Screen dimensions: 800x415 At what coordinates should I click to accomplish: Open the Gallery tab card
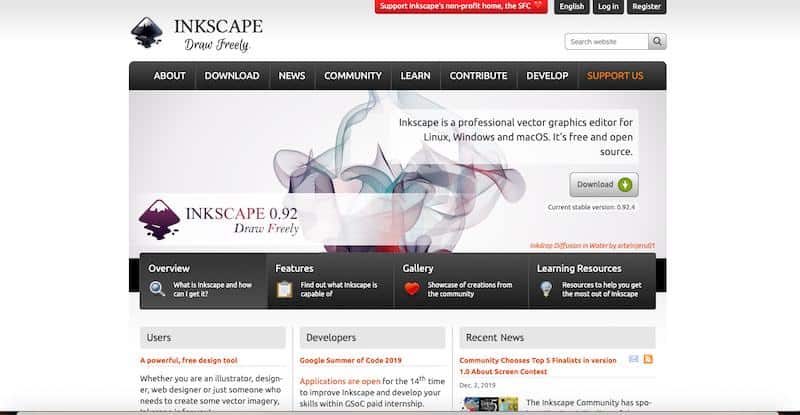461,281
